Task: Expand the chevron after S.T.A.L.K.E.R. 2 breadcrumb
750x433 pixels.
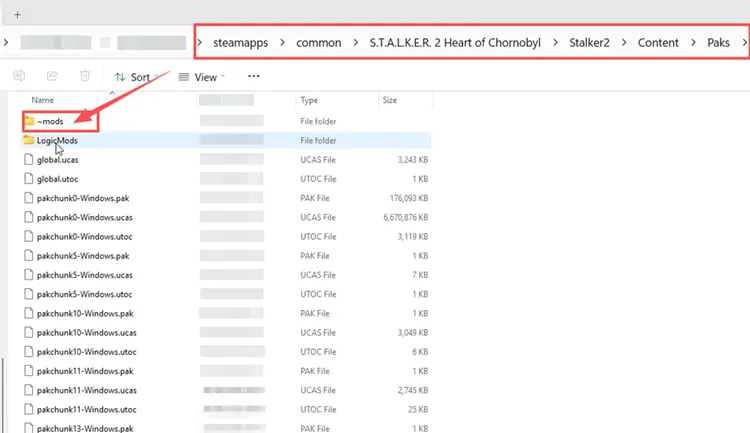Action: click(555, 43)
